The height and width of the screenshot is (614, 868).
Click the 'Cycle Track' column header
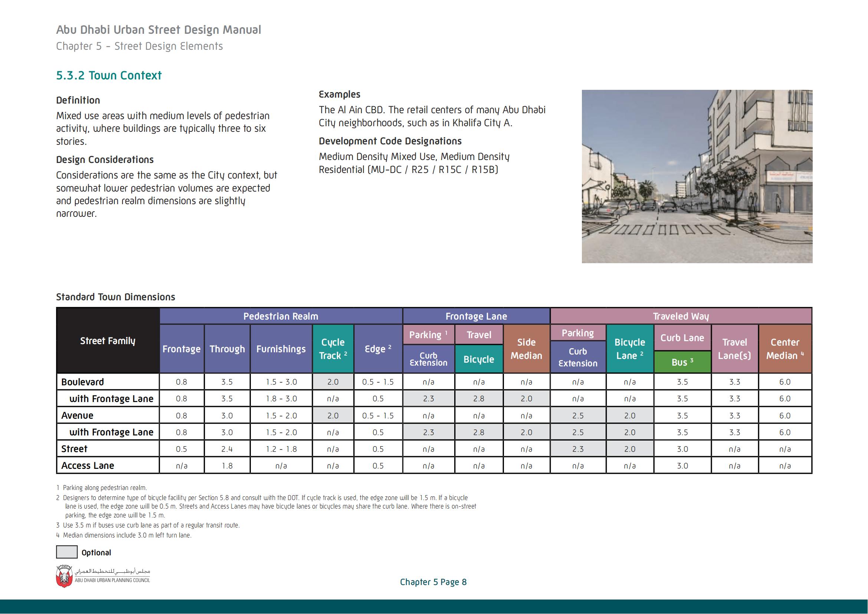click(333, 349)
